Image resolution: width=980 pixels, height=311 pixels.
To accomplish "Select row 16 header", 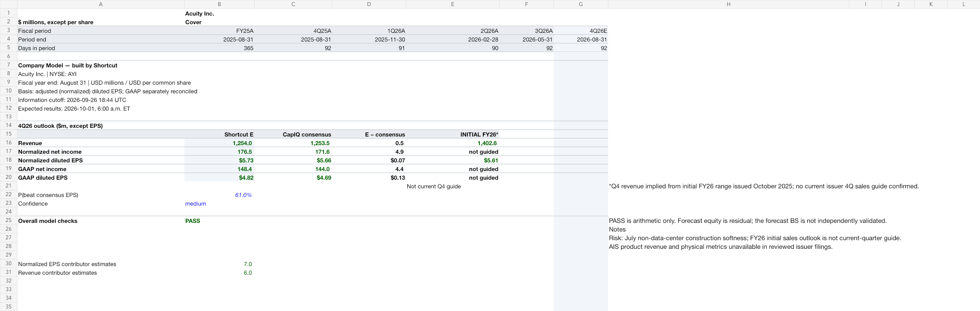I will coord(9,143).
